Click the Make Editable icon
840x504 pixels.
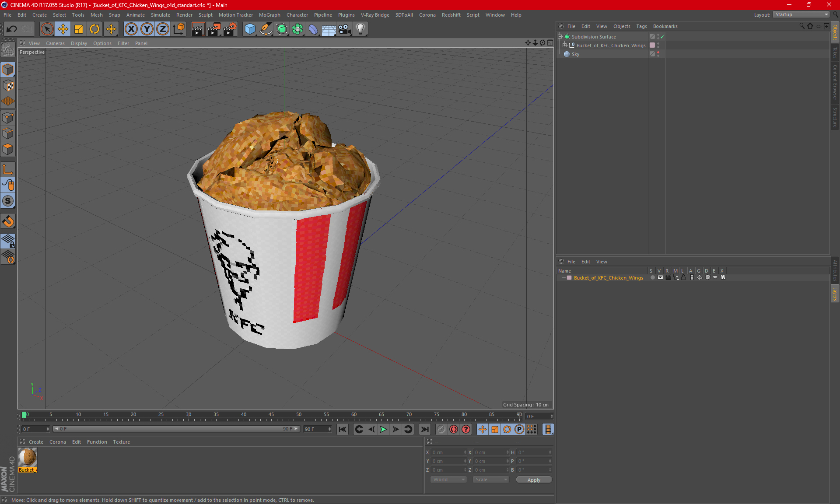[x=8, y=50]
